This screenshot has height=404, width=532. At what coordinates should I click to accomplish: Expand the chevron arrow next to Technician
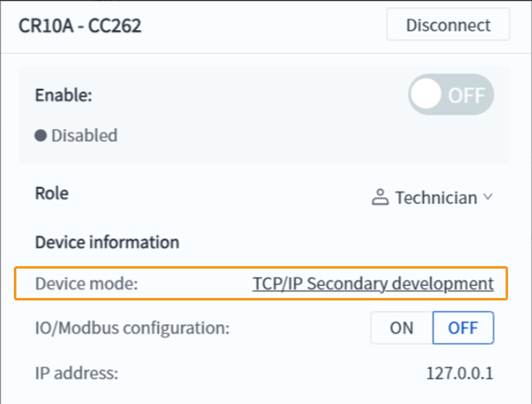pos(488,197)
